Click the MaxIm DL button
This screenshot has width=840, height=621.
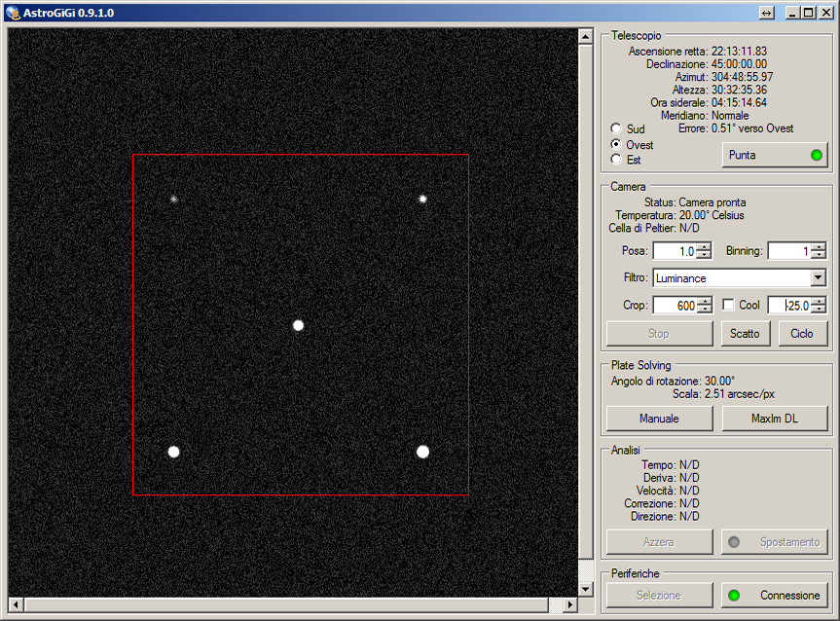(x=775, y=419)
